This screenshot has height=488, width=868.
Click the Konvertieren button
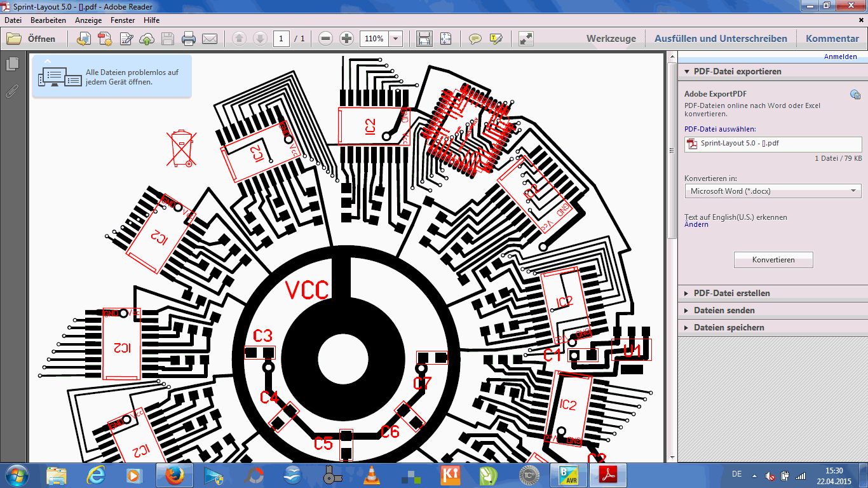click(x=773, y=260)
